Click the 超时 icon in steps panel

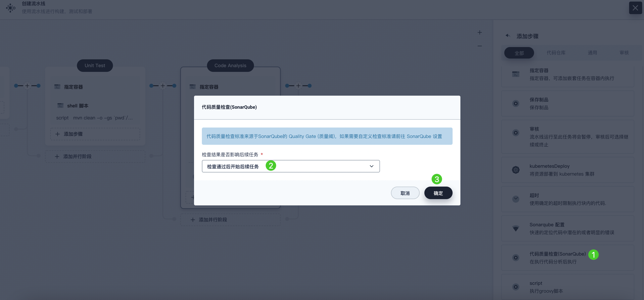pos(516,199)
